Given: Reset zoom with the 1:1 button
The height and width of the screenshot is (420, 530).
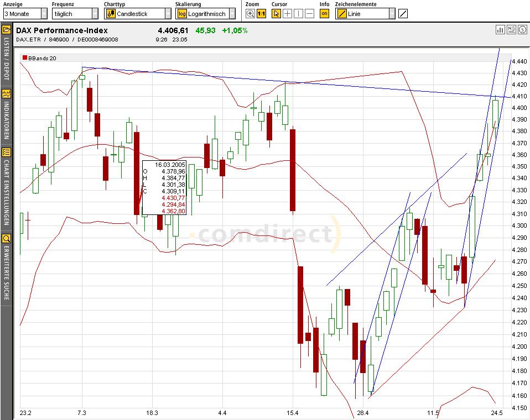Looking at the screenshot, I should pyautogui.click(x=261, y=14).
